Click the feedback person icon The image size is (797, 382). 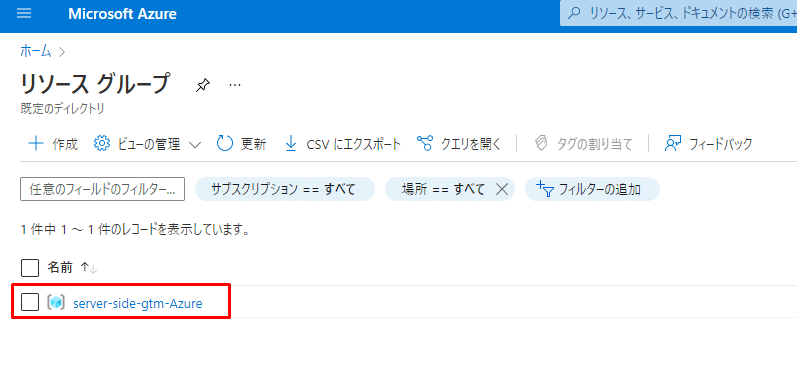coord(673,144)
